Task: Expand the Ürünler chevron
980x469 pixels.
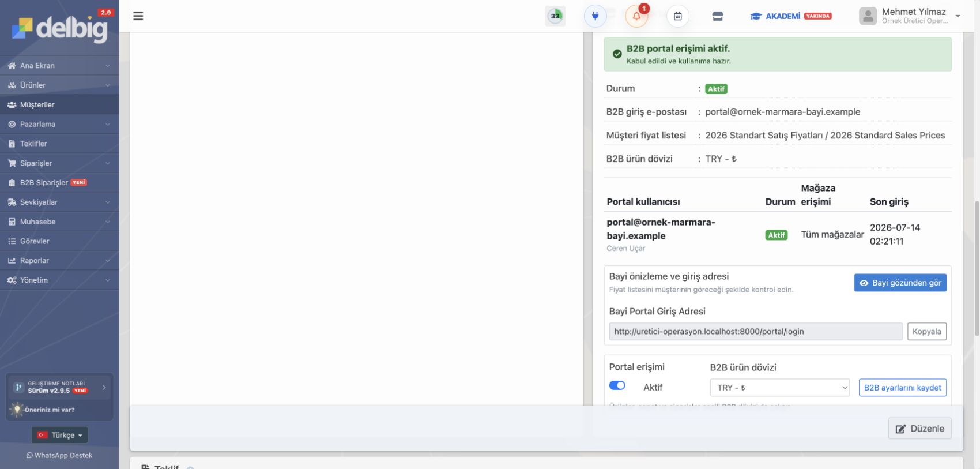Action: [x=107, y=85]
